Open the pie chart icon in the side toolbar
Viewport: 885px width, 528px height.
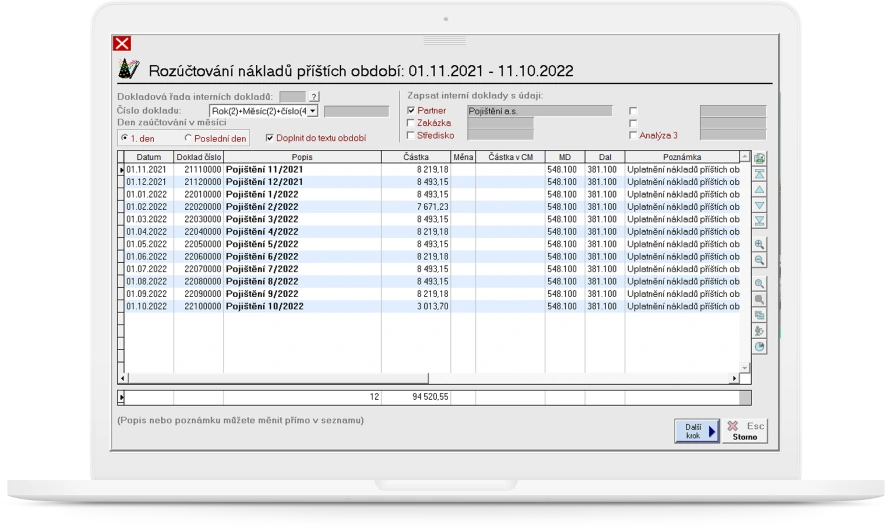pos(760,347)
